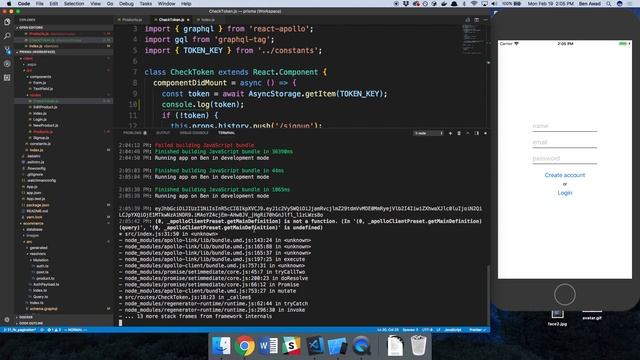Open Finder from the dock
The width and height of the screenshot is (640, 360).
point(222,346)
